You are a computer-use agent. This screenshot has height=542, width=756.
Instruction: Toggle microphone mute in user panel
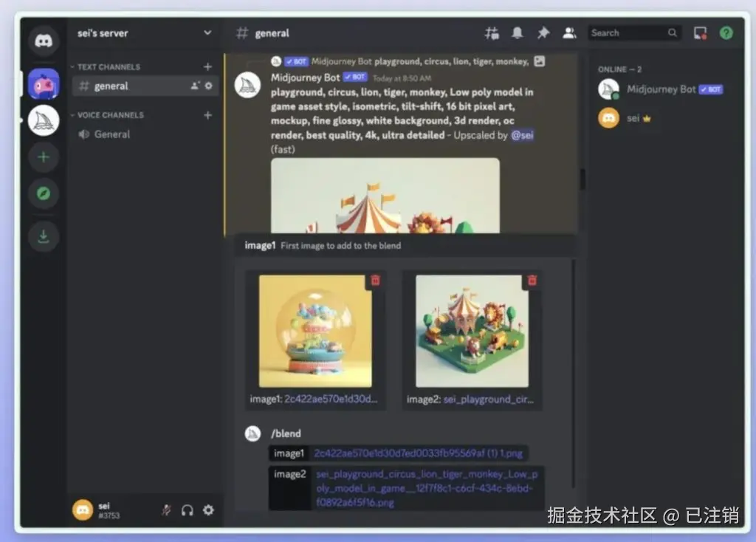click(x=166, y=510)
